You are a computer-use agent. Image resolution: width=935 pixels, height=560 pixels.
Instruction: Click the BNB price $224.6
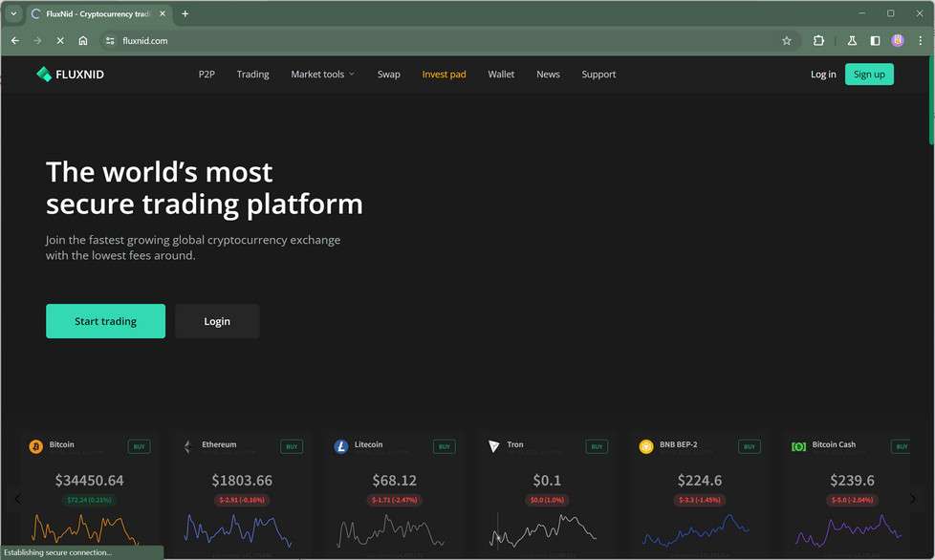[x=700, y=480]
